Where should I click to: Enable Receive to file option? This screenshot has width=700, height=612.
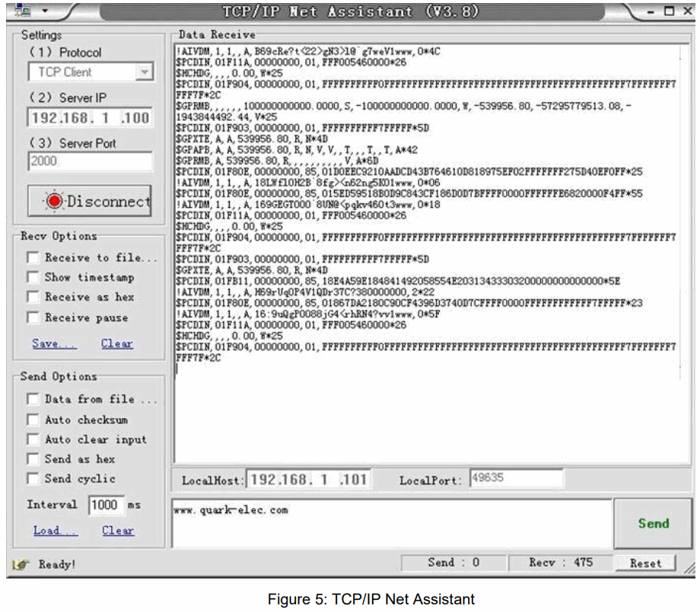coord(33,258)
